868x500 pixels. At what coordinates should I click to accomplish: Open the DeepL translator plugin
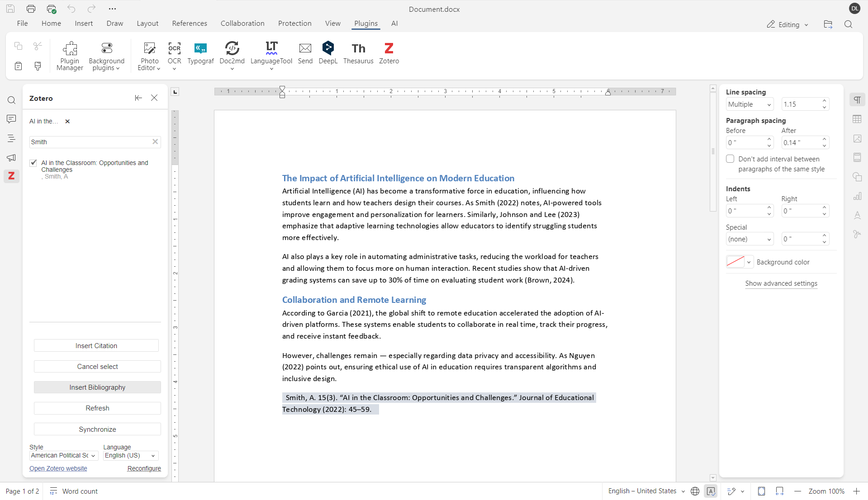tap(327, 53)
